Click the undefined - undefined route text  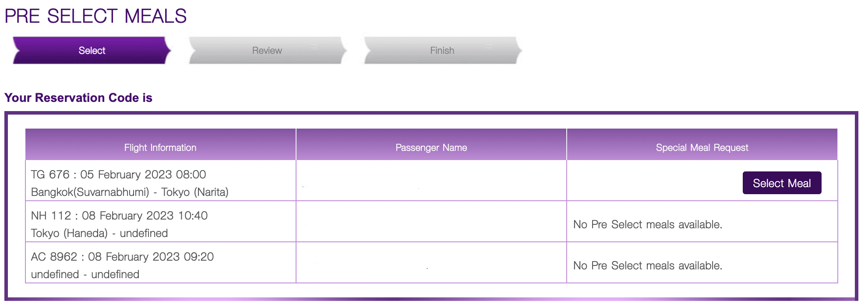85,274
